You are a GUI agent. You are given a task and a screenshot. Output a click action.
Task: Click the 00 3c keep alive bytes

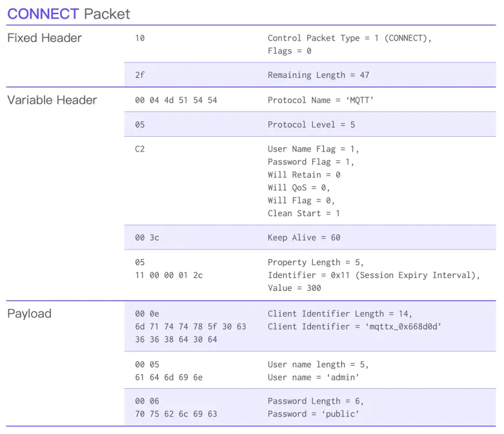pos(147,238)
